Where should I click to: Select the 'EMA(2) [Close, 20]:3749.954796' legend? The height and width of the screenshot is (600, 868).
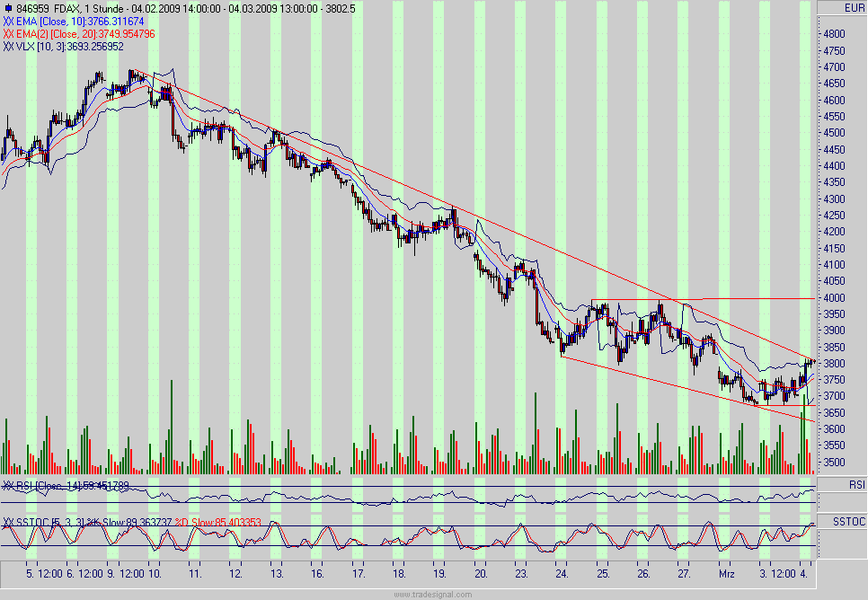tap(85, 34)
